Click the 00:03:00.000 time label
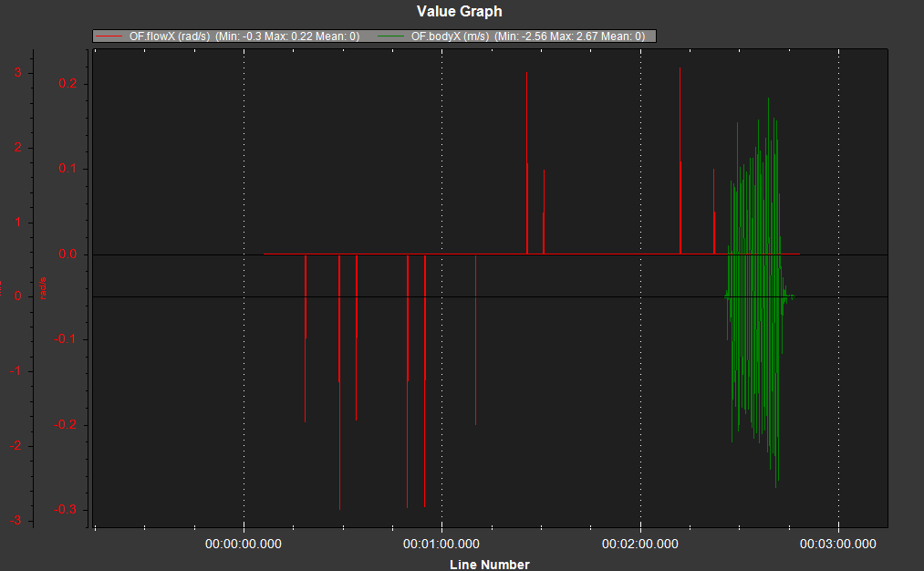924x571 pixels. click(838, 544)
